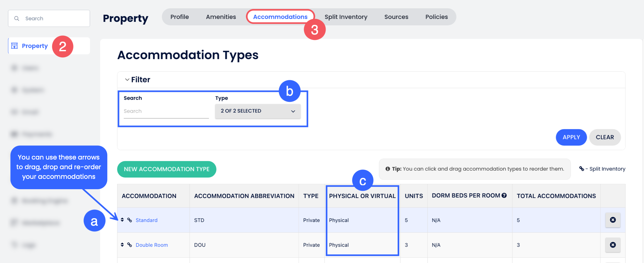The height and width of the screenshot is (263, 644).
Task: Click the Property building icon in sidebar
Action: pyautogui.click(x=14, y=46)
